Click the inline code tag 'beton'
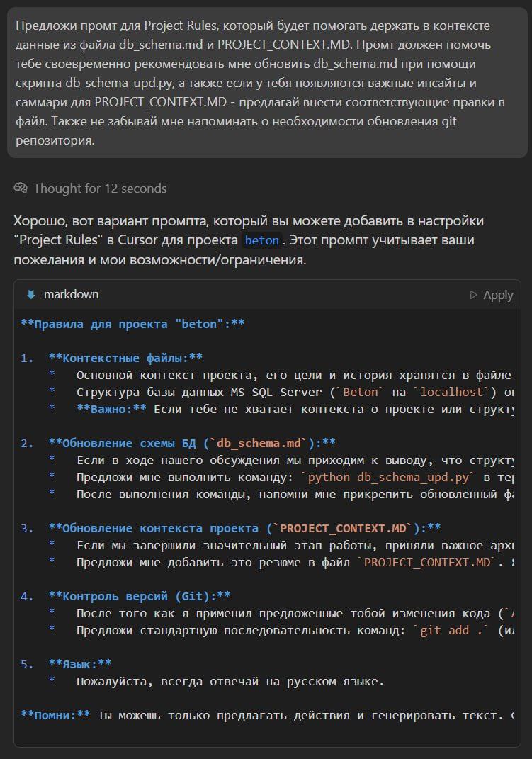532x759 pixels. pos(261,240)
